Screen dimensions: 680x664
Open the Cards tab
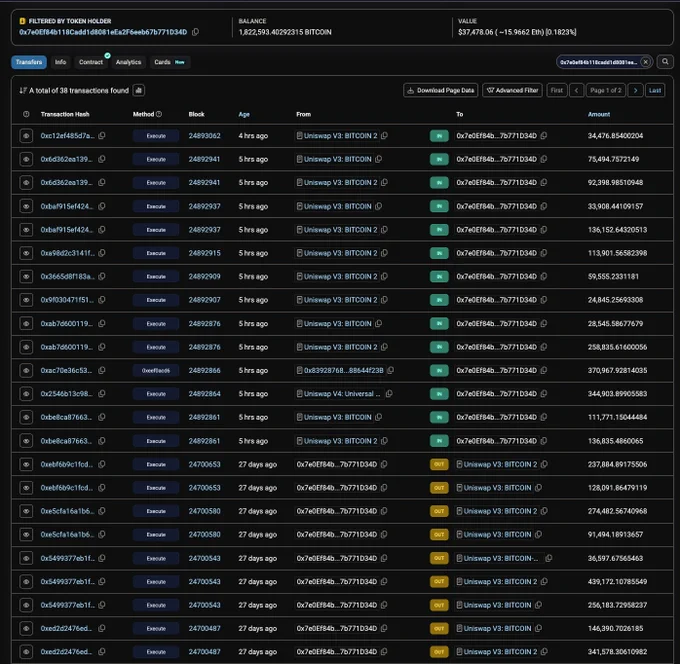[x=169, y=62]
